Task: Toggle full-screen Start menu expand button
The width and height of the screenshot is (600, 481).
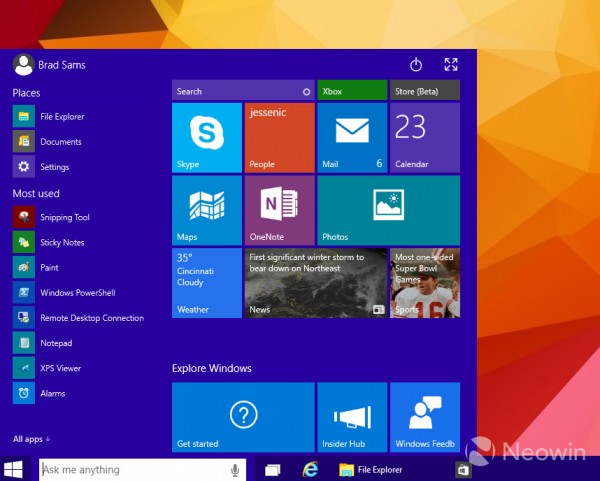Action: pos(450,65)
